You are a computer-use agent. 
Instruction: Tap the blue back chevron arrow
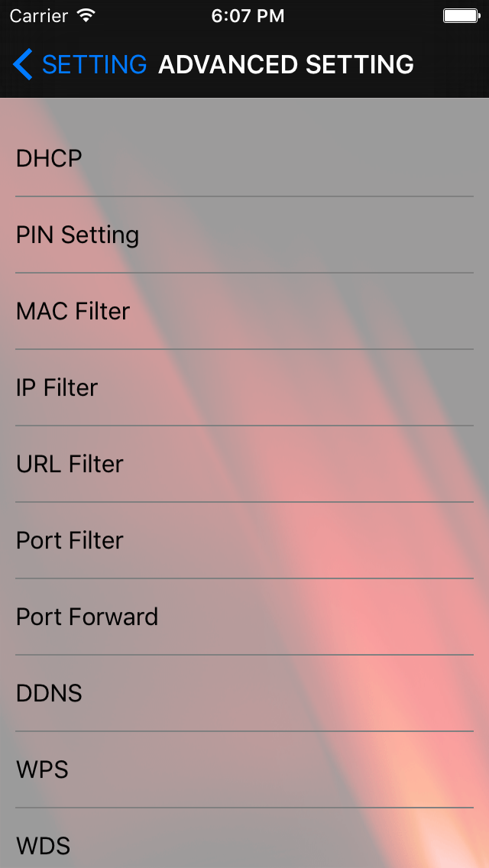[x=23, y=64]
